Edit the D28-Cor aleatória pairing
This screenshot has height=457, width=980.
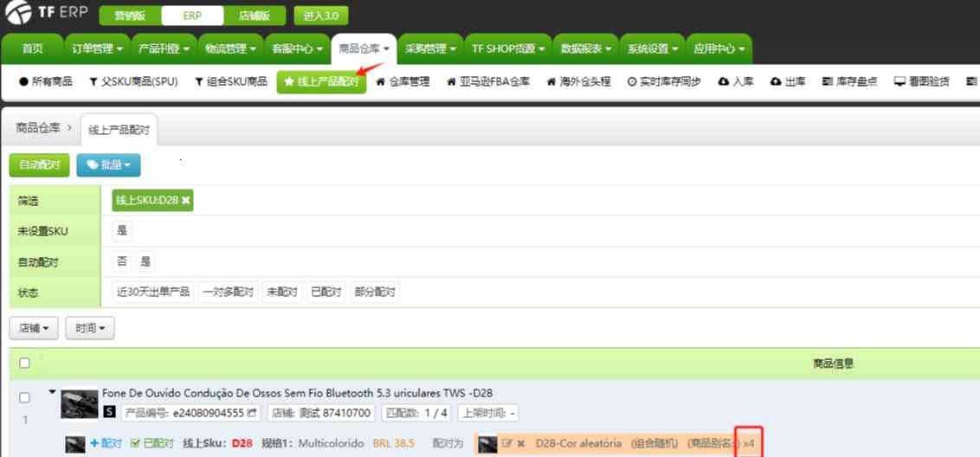pos(506,443)
